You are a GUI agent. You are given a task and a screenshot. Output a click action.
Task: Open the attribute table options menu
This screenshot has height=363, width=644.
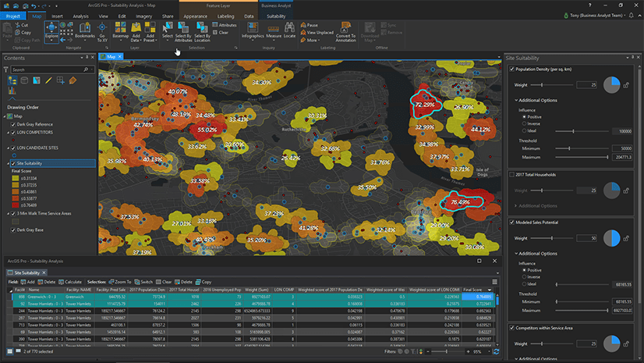(494, 282)
